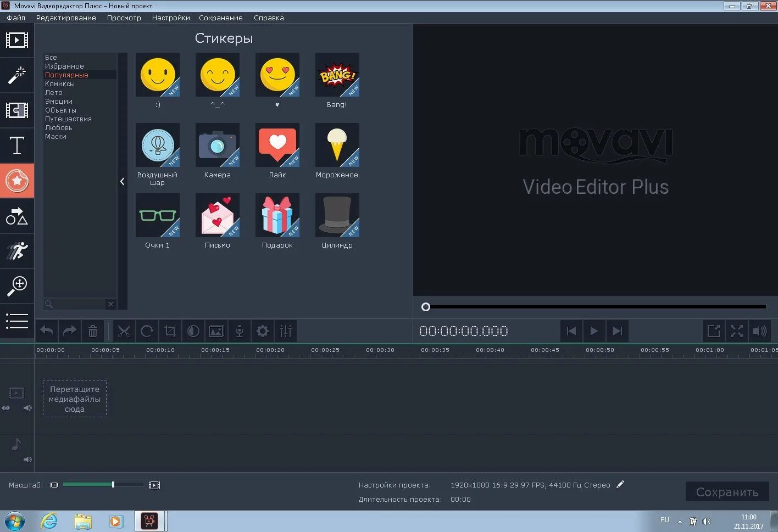Open the image insertion toolbar icon
The width and height of the screenshot is (778, 532).
tap(216, 331)
